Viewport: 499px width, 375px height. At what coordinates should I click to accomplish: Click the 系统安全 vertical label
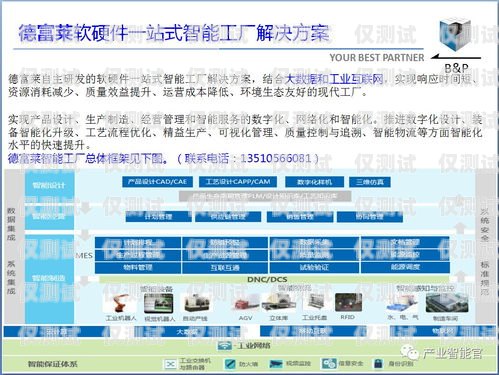pos(485,225)
